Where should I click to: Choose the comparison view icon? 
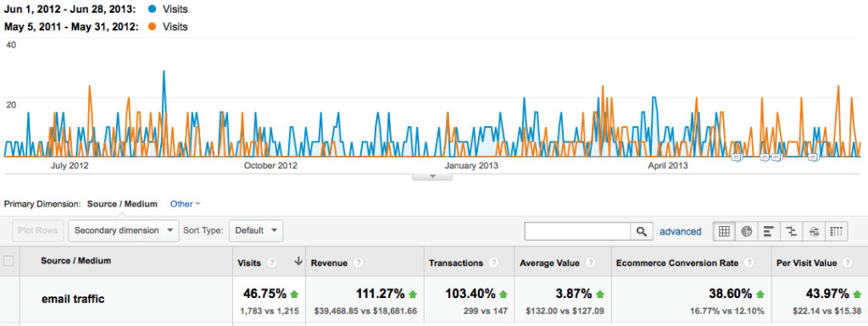[x=791, y=231]
